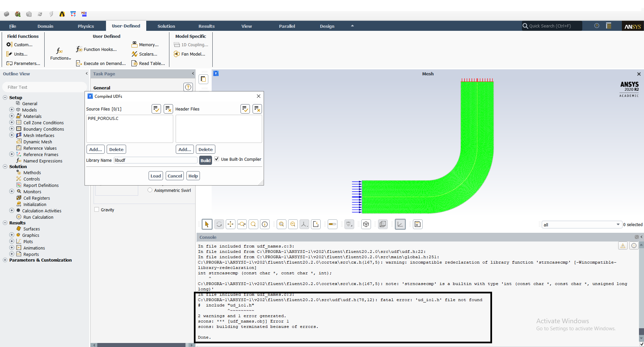Deselect all source files in Compiled UDFs

click(168, 109)
